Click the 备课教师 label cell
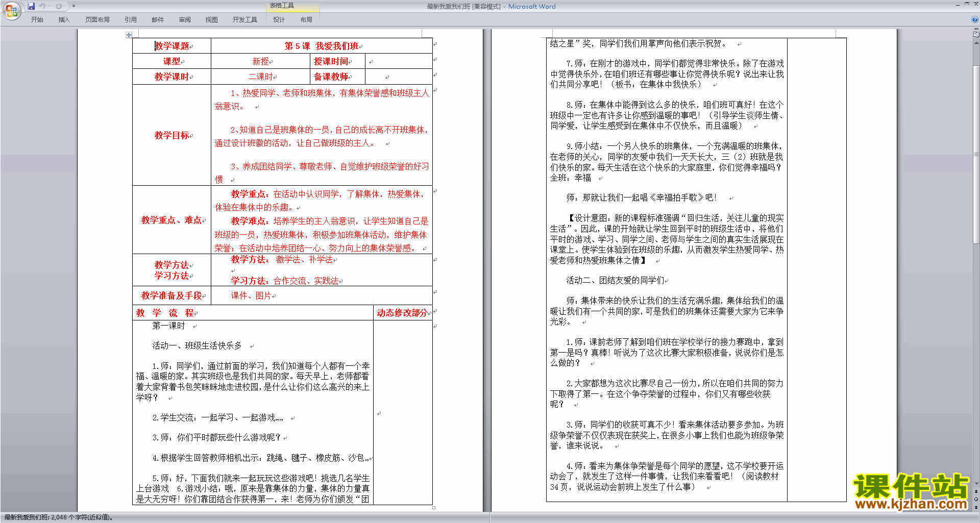 pos(337,77)
